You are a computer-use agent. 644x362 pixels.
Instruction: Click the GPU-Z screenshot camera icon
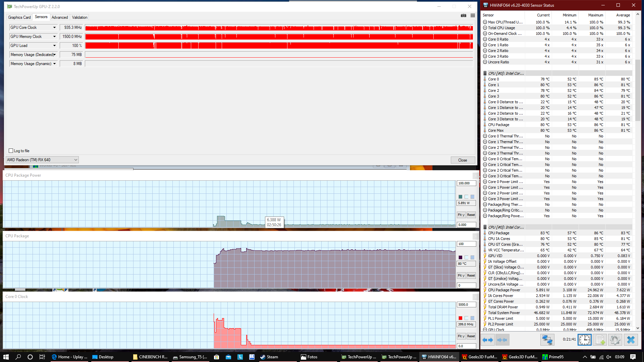[x=463, y=15]
